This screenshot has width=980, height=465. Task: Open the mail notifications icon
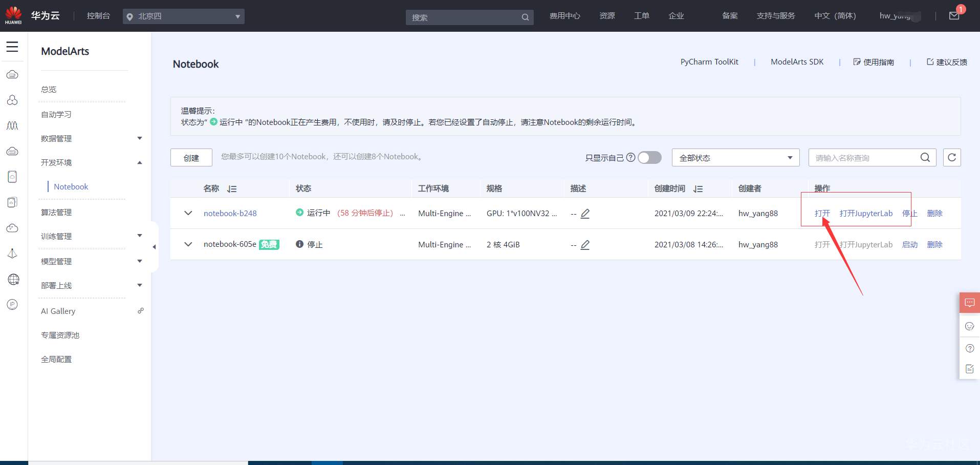point(954,16)
